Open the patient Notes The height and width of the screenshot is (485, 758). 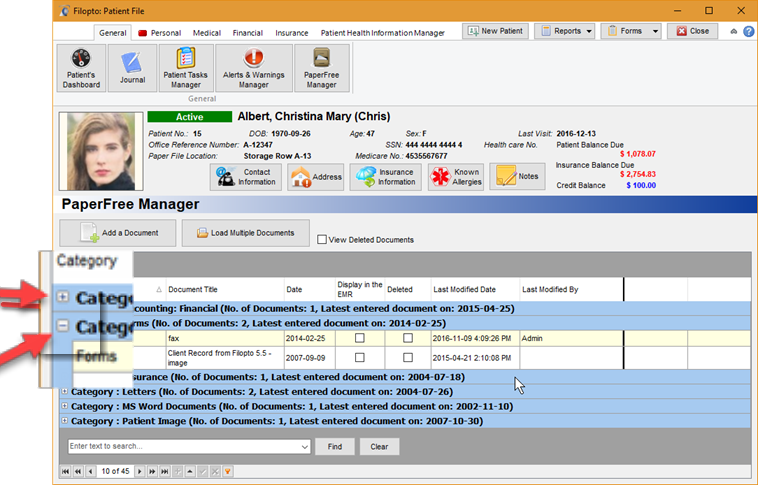click(x=517, y=177)
